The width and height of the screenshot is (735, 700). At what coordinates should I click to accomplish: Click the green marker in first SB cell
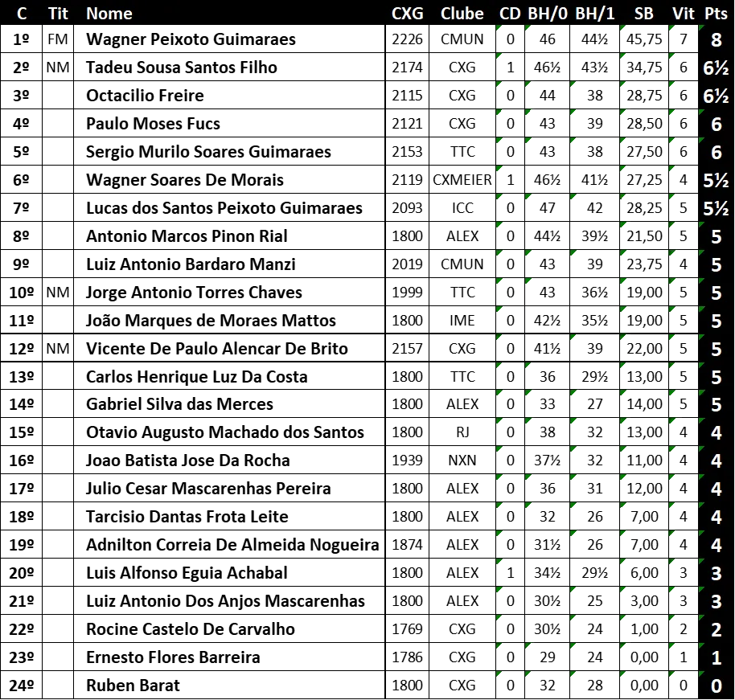(x=623, y=28)
